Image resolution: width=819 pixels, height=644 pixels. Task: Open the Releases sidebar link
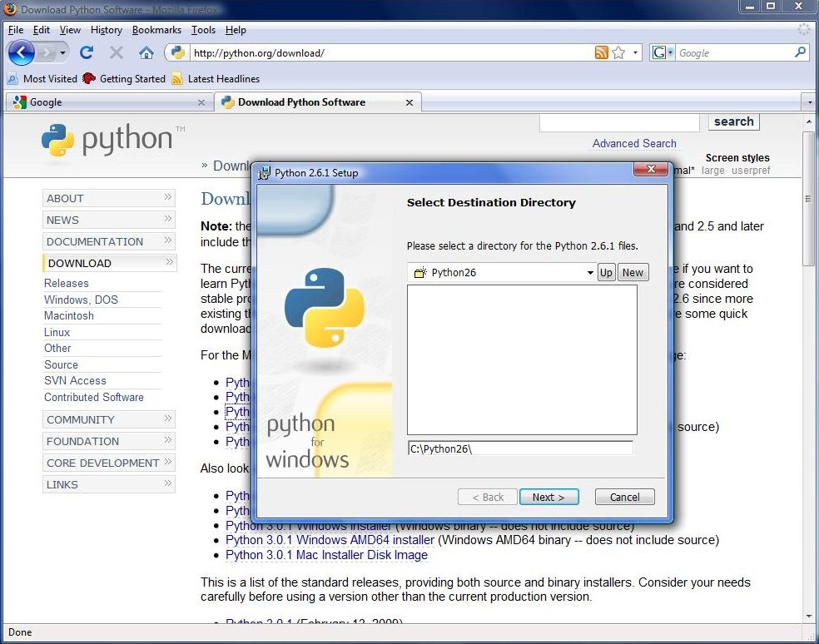coord(67,283)
